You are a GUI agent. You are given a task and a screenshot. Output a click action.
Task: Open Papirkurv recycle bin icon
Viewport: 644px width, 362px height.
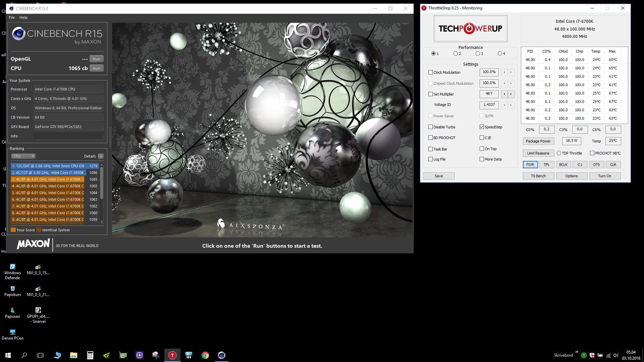point(12,289)
